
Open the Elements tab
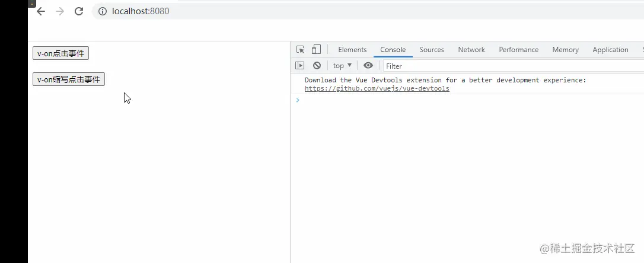click(352, 50)
